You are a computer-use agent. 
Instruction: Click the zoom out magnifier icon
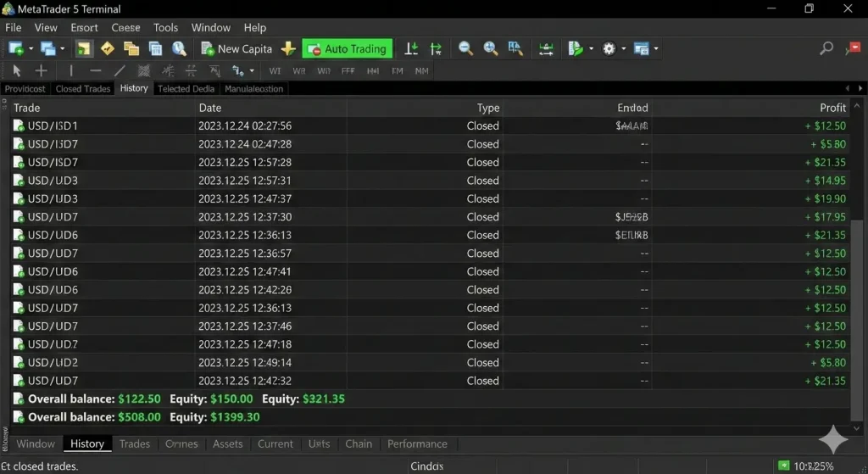click(465, 48)
